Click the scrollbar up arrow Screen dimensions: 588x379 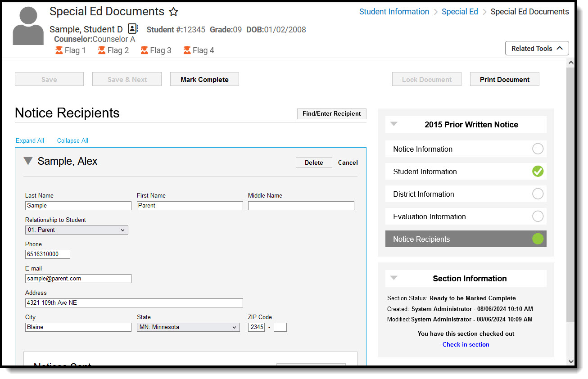tap(571, 63)
